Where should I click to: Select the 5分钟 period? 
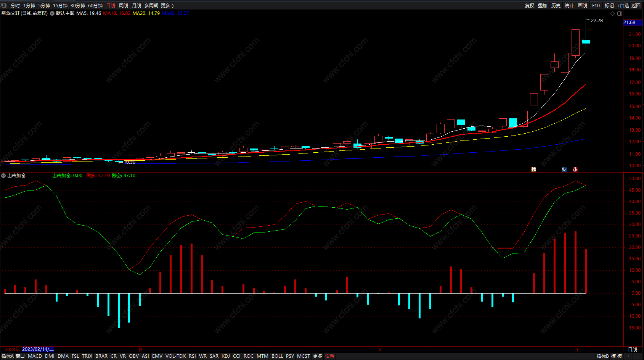[x=44, y=6]
